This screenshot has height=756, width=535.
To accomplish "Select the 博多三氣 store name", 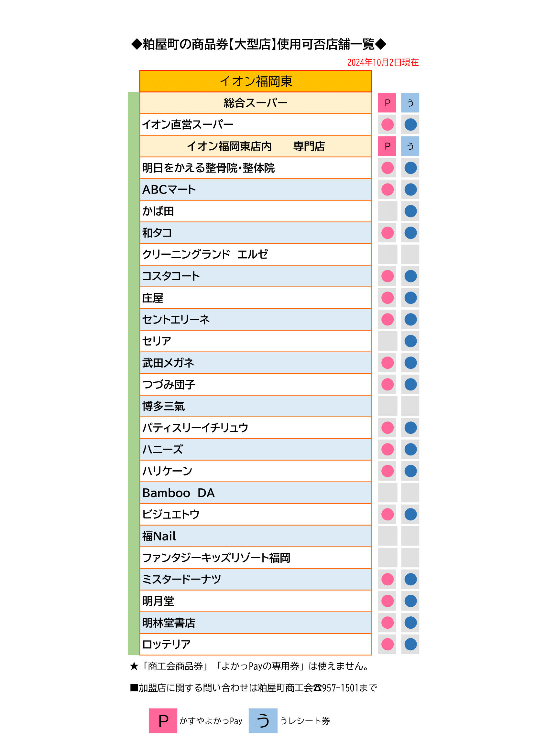I will click(163, 406).
